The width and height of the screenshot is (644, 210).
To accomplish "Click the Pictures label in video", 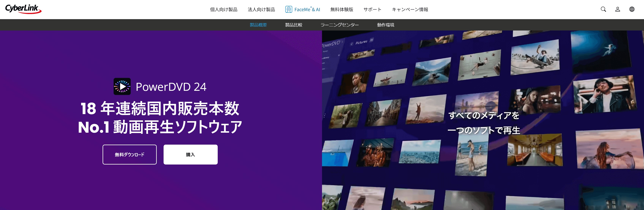I will pyautogui.click(x=361, y=42).
